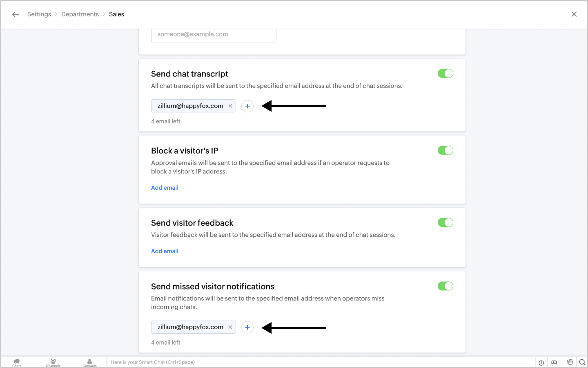Viewport: 588px width, 368px height.
Task: Click the help question mark icon
Action: (541, 363)
